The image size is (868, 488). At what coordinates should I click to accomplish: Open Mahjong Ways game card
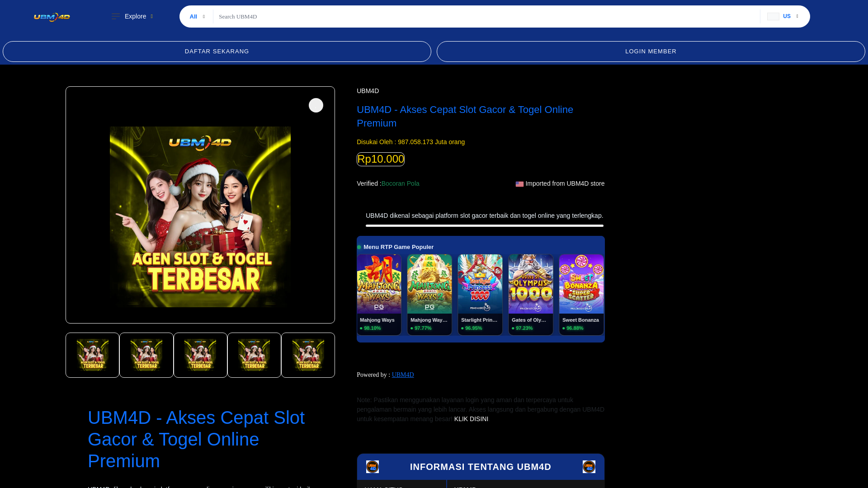[379, 295]
